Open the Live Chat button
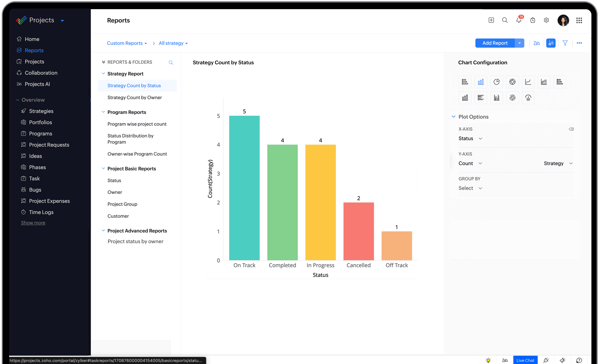 pos(525,360)
